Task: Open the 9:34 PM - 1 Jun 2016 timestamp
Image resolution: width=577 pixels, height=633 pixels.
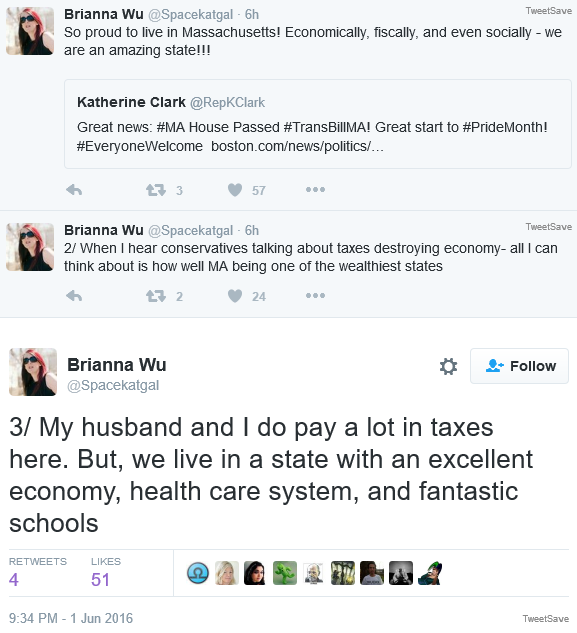Action: pos(71,618)
